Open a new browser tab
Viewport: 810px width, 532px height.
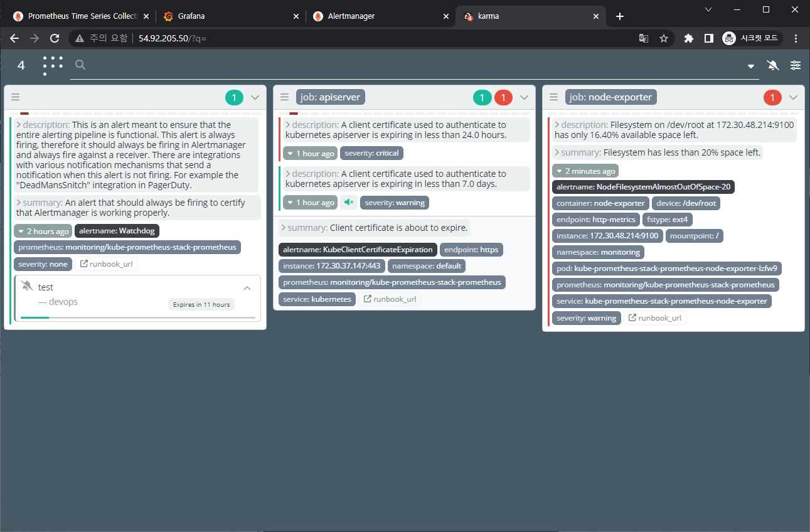tap(620, 16)
